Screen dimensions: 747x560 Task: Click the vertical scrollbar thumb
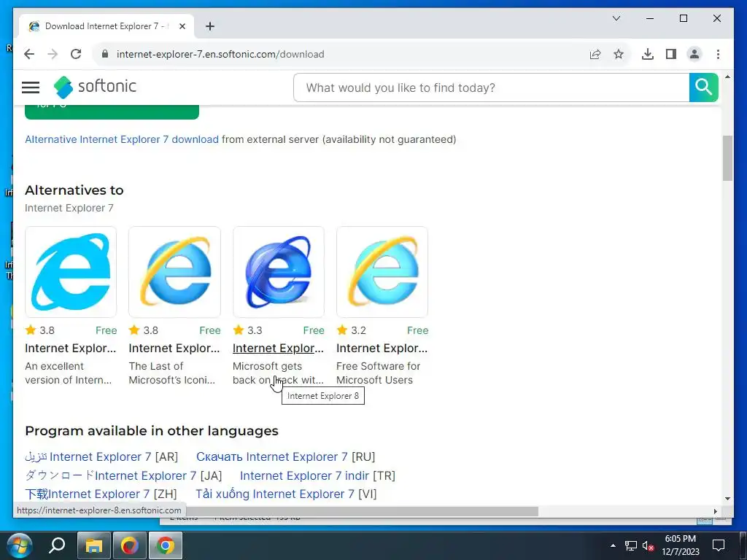pyautogui.click(x=727, y=158)
